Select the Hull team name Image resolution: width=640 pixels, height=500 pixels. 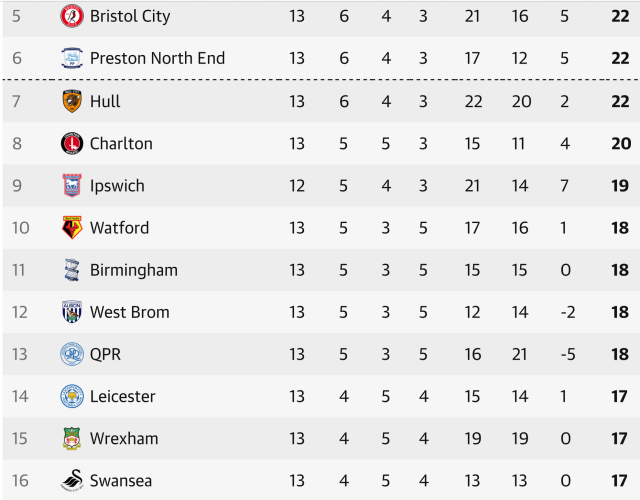click(x=105, y=101)
